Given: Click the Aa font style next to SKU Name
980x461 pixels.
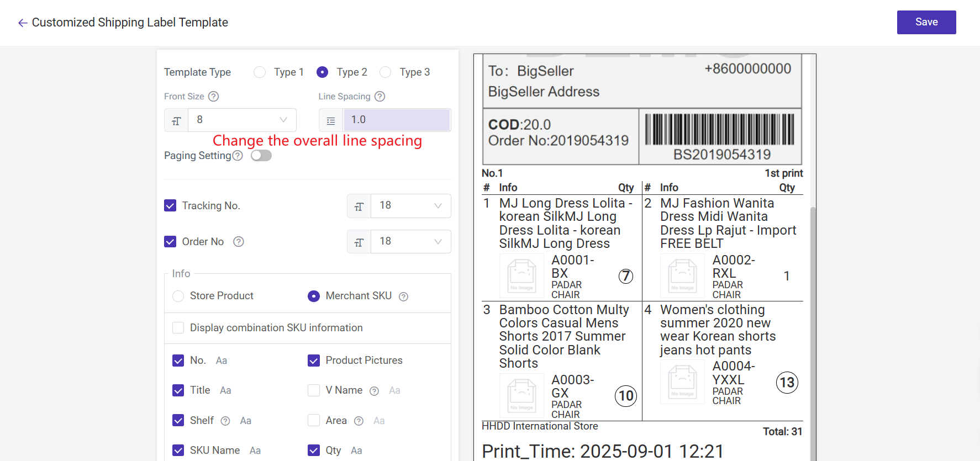Looking at the screenshot, I should [255, 451].
